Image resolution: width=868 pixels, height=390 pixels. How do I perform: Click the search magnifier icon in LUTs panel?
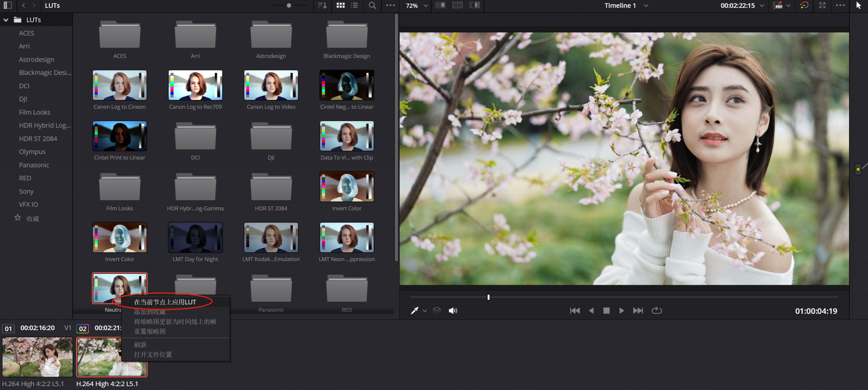372,5
